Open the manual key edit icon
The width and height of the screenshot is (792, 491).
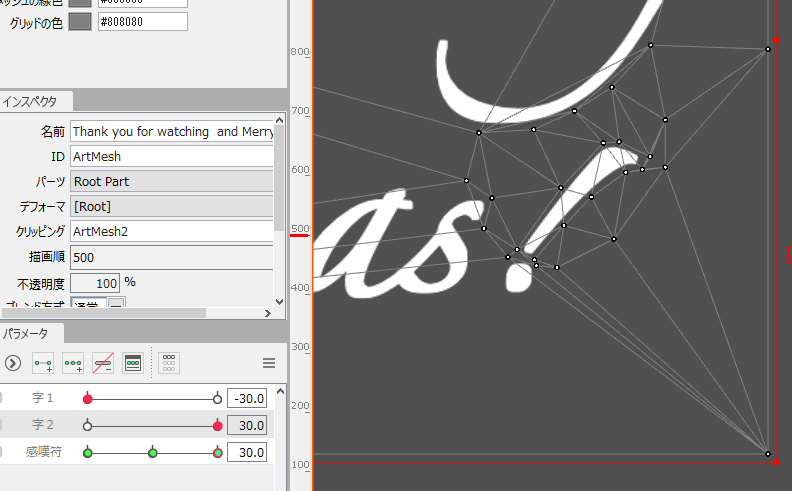click(133, 363)
